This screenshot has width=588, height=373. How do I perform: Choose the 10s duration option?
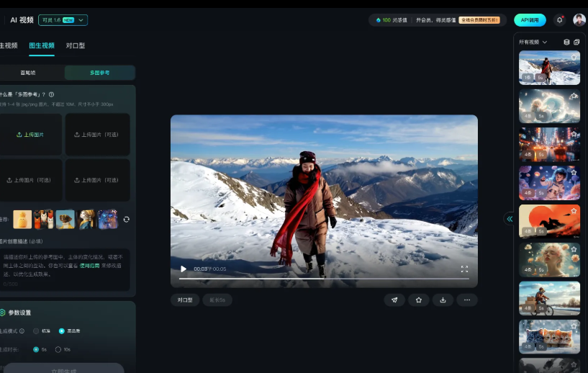click(x=58, y=349)
